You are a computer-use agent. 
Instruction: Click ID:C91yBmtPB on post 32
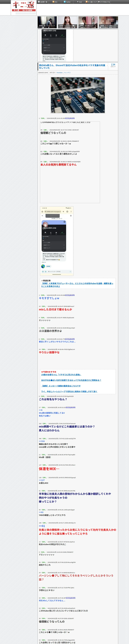pyautogui.click(x=71, y=598)
